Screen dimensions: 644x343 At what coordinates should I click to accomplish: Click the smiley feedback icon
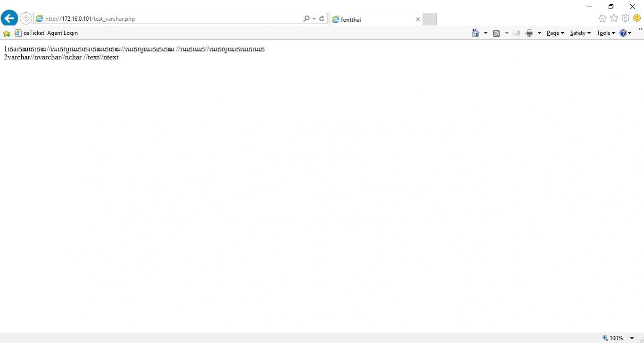637,18
